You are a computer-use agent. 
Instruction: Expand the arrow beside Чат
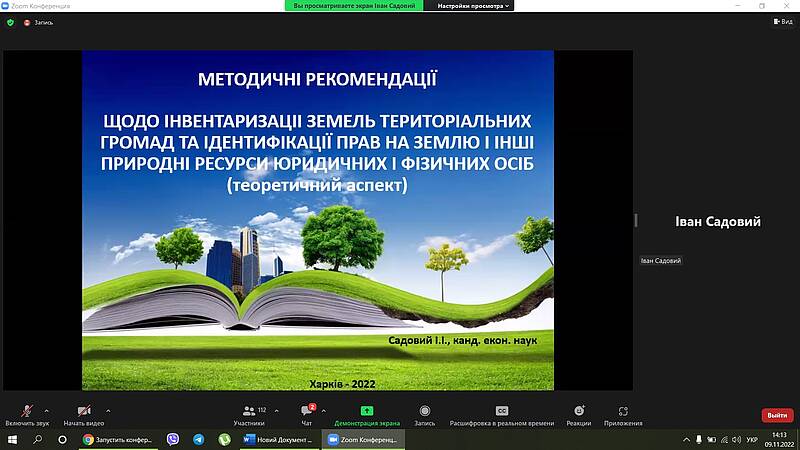coord(323,411)
